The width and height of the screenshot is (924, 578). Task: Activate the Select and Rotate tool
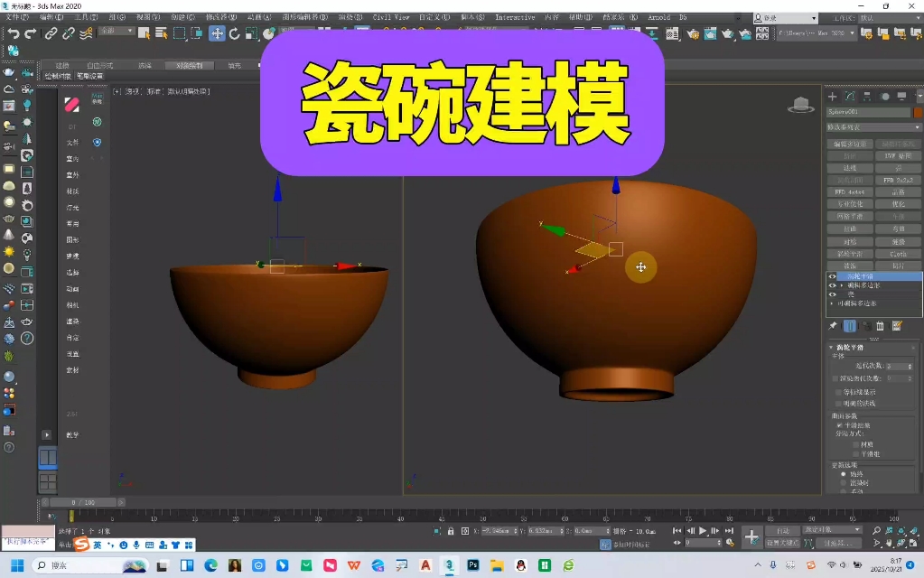(236, 34)
